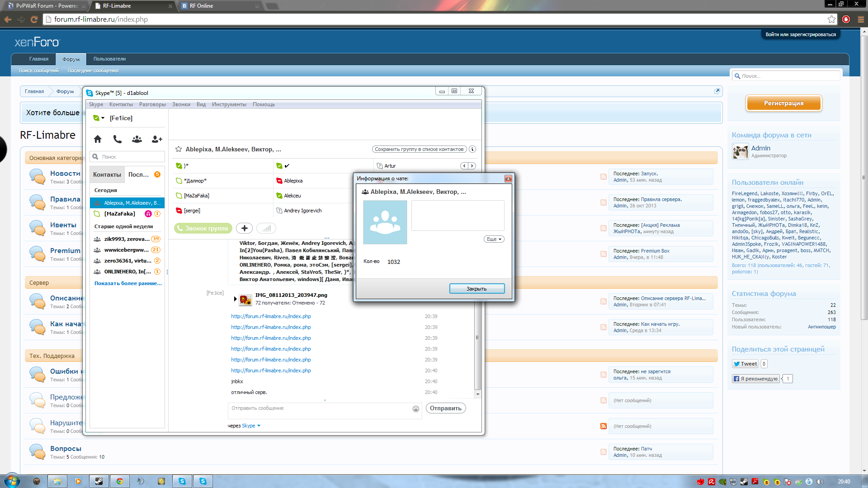Open the Skype status dropdown next to [Fe1ice]

click(99, 118)
